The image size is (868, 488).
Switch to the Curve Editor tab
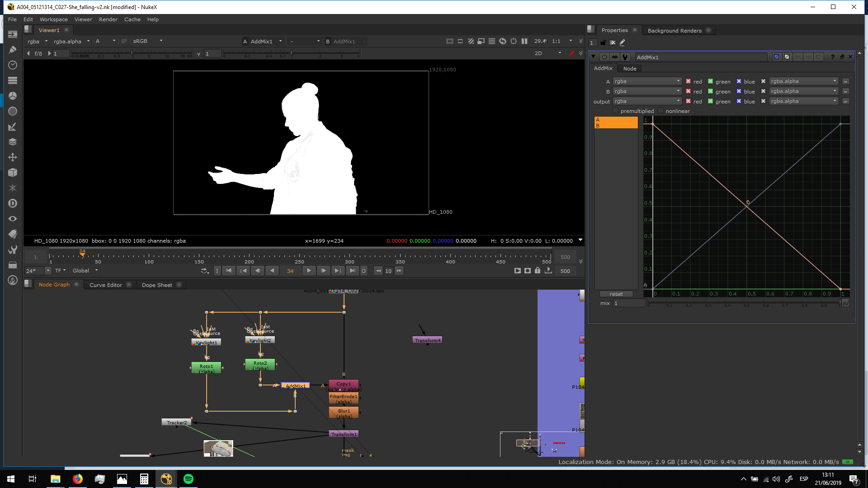pyautogui.click(x=106, y=285)
